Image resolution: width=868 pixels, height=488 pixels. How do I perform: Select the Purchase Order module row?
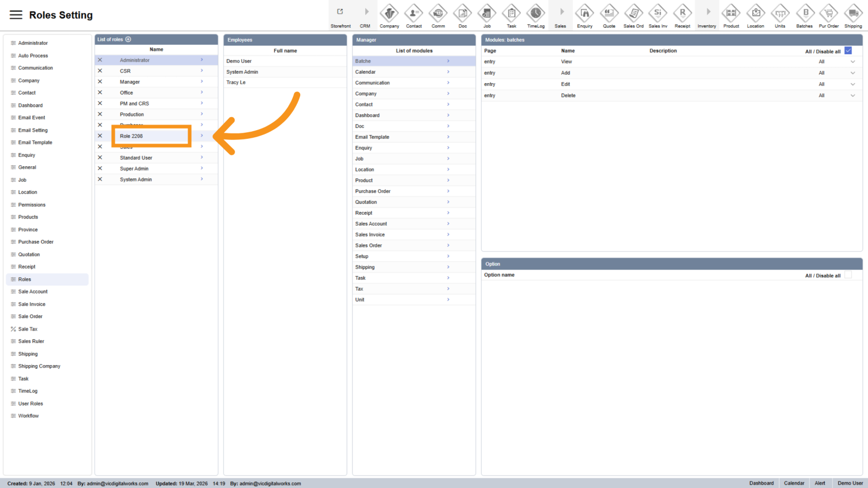pos(373,192)
